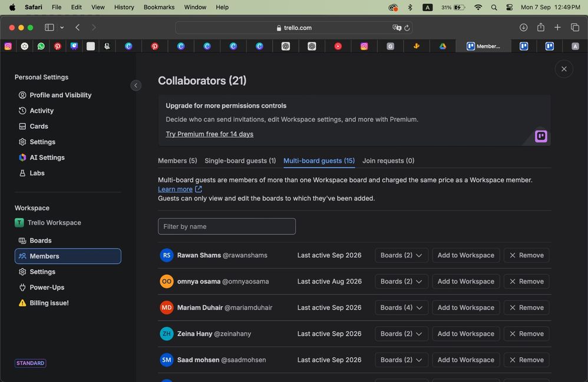Viewport: 588px width, 382px height.
Task: Close the Collaborators panel with X
Action: pos(564,69)
